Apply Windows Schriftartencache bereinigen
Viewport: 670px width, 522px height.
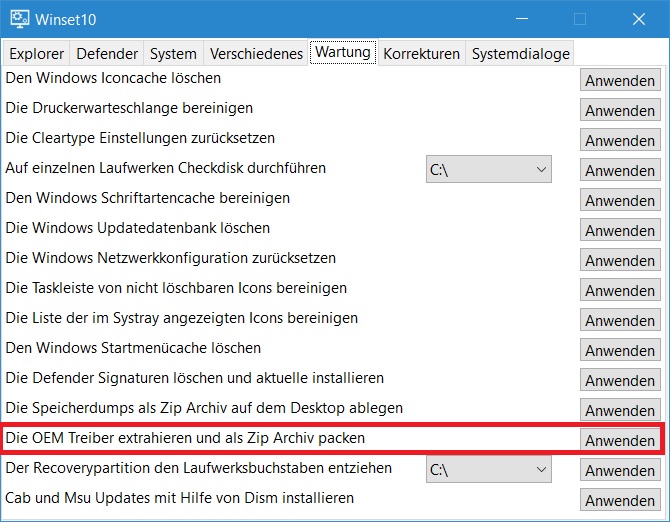[620, 200]
